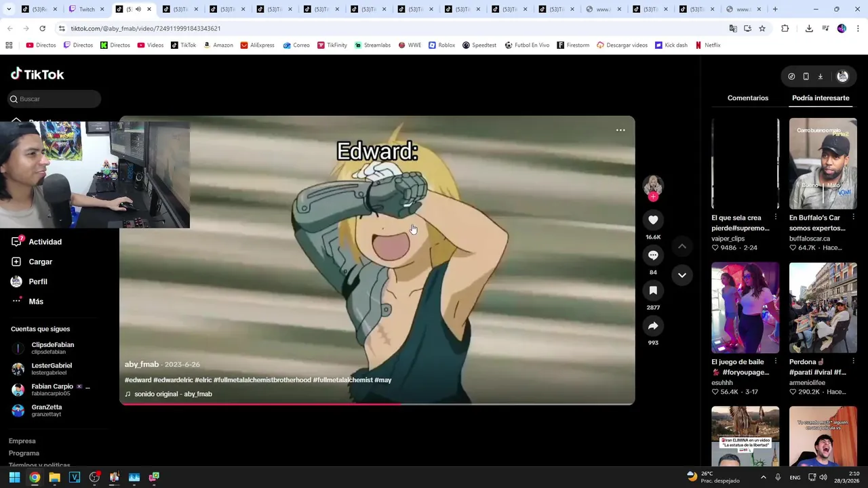Open Cargar in sidebar
The image size is (868, 488).
pos(32,262)
